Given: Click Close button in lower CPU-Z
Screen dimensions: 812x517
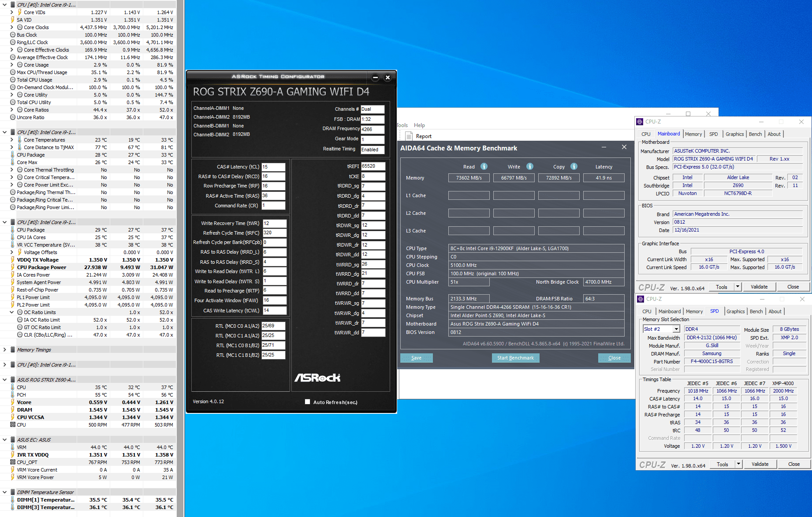Looking at the screenshot, I should 794,464.
